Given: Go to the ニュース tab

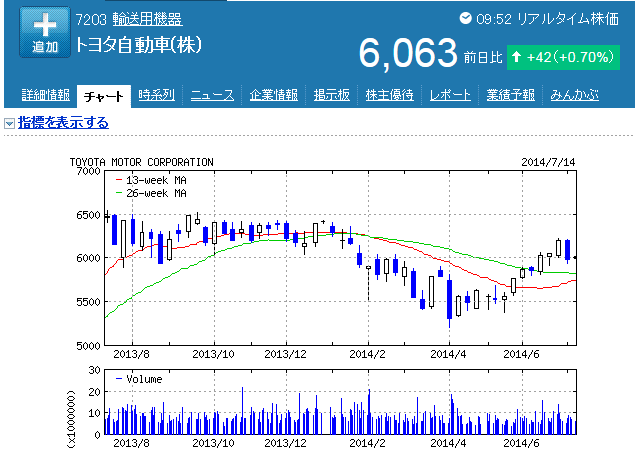Looking at the screenshot, I should tap(212, 95).
